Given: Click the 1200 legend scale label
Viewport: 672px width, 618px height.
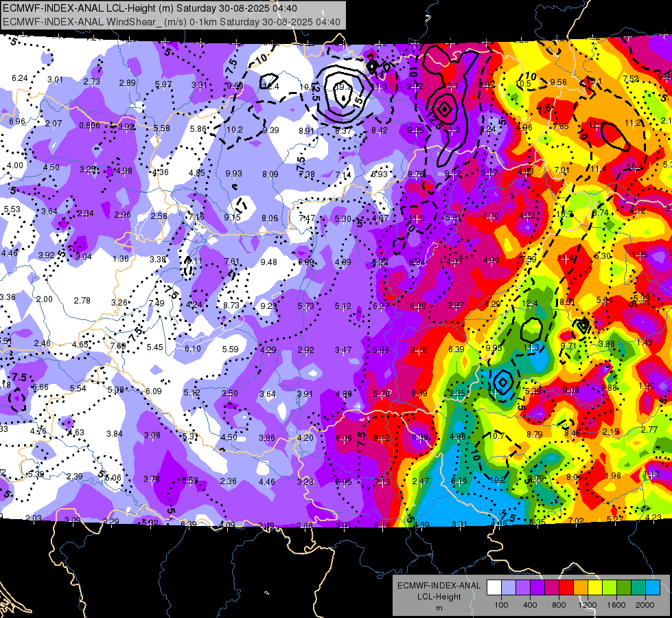Looking at the screenshot, I should [x=588, y=605].
